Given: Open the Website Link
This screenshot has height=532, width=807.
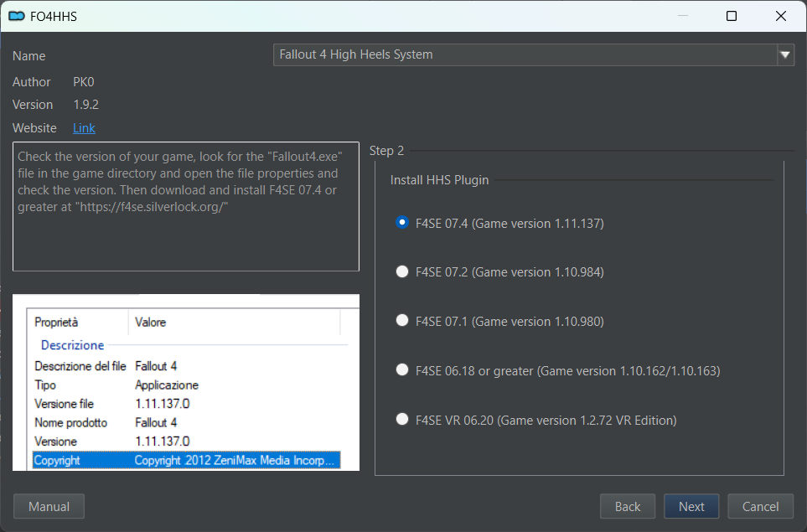Looking at the screenshot, I should click(x=84, y=127).
